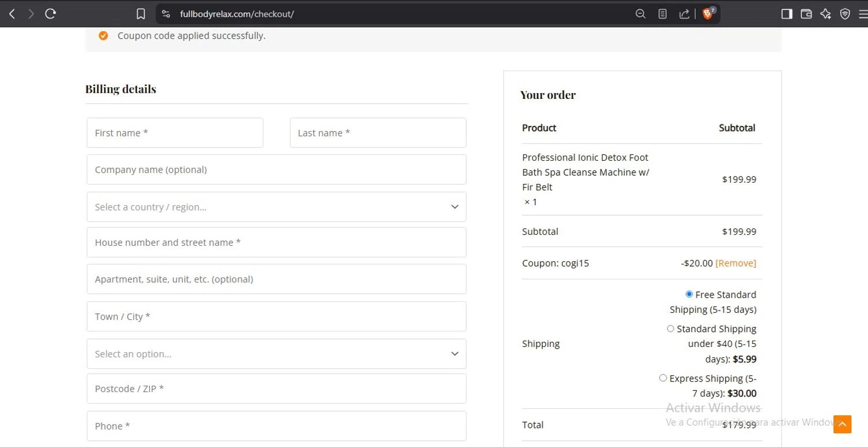Click the product name Professional Ionic Detox Foot Bath
Image resolution: width=868 pixels, height=447 pixels.
[x=586, y=172]
